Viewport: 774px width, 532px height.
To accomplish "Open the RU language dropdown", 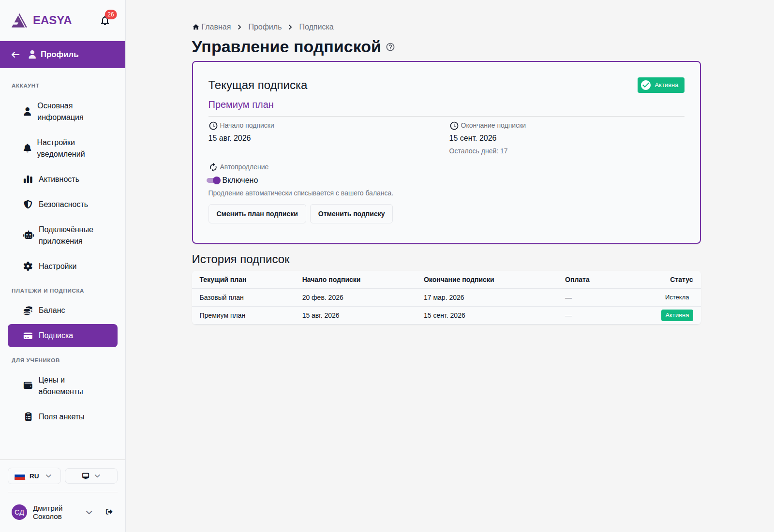I will [34, 476].
